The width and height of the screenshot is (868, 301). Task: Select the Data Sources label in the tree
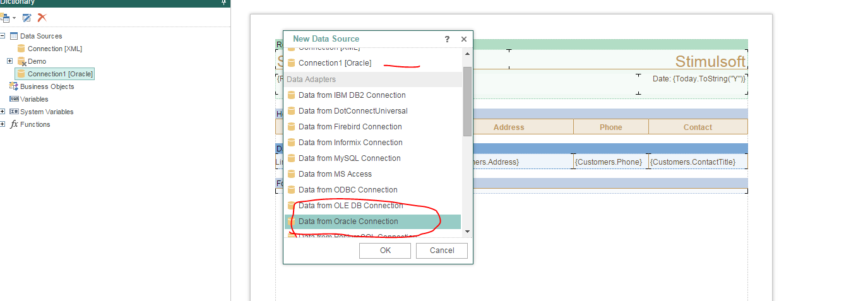(x=41, y=36)
